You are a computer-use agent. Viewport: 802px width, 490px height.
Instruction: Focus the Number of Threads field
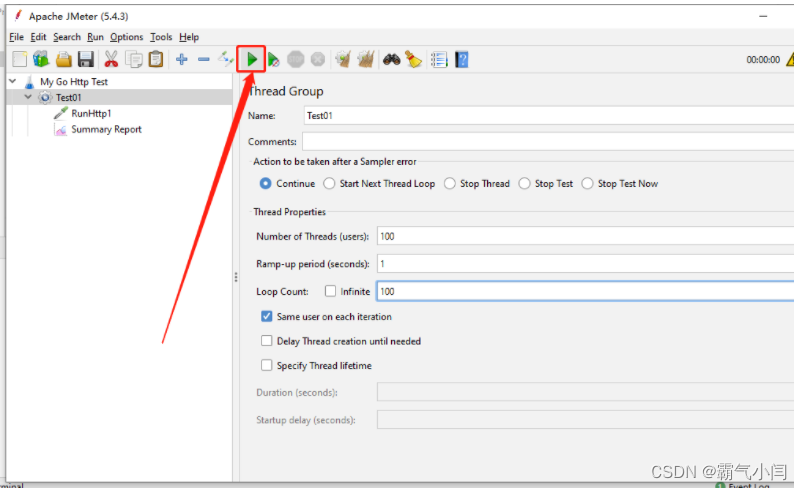pyautogui.click(x=585, y=236)
